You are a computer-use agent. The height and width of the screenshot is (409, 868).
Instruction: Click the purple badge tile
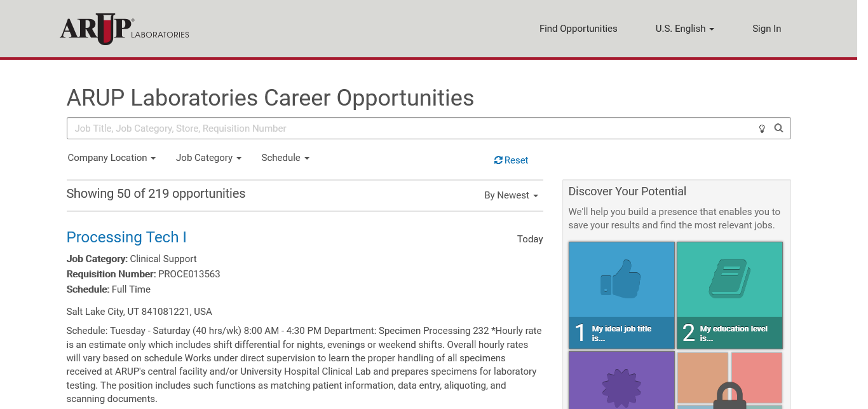coord(621,383)
